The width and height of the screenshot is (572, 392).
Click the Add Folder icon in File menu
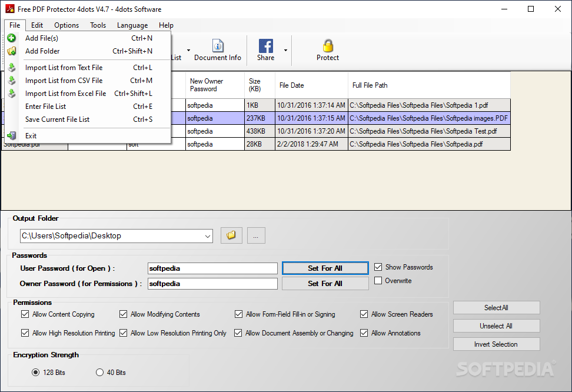click(12, 51)
